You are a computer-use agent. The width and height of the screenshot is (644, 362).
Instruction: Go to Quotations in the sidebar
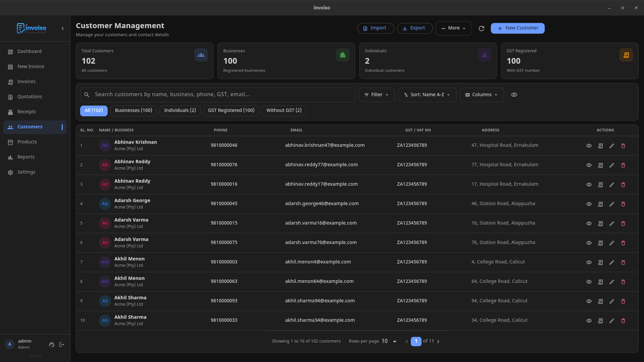tap(35, 97)
